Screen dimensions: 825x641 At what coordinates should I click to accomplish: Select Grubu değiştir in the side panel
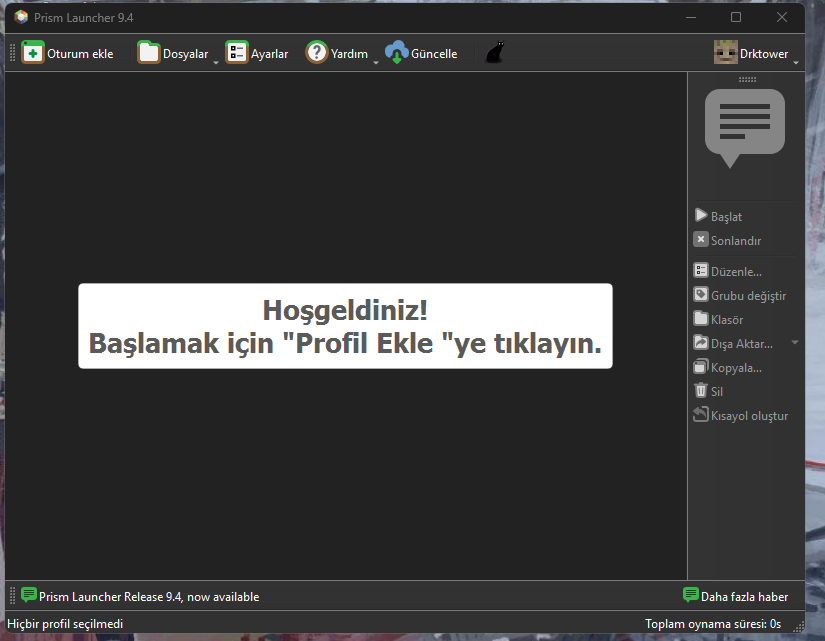tap(740, 295)
